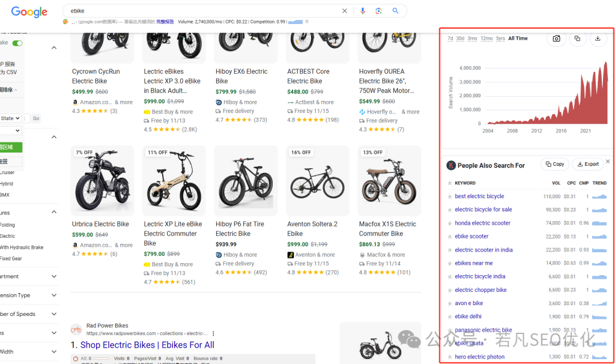Viewport: 615px width, 364px height.
Task: Close the People Also Search For panel
Action: click(608, 161)
